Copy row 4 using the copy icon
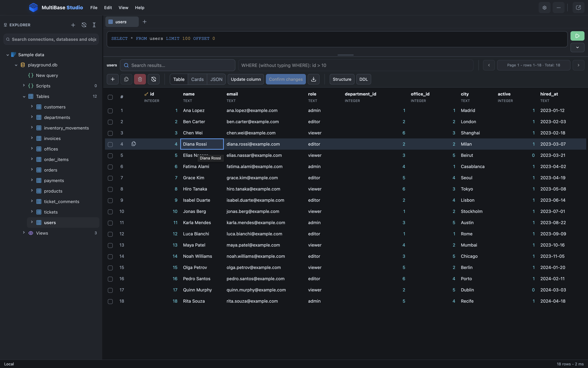The height and width of the screenshot is (368, 588). pos(134,144)
